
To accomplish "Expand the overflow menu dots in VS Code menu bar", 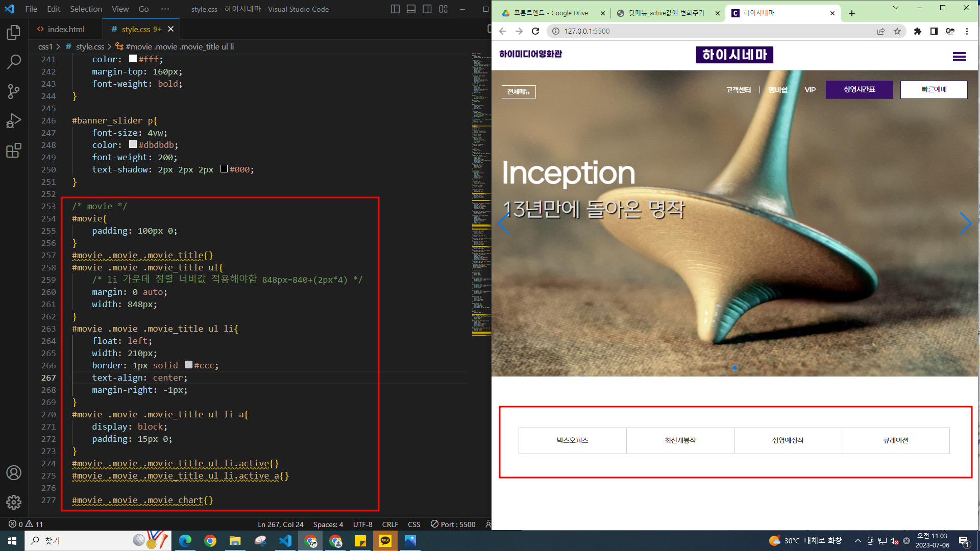I will click(x=165, y=9).
